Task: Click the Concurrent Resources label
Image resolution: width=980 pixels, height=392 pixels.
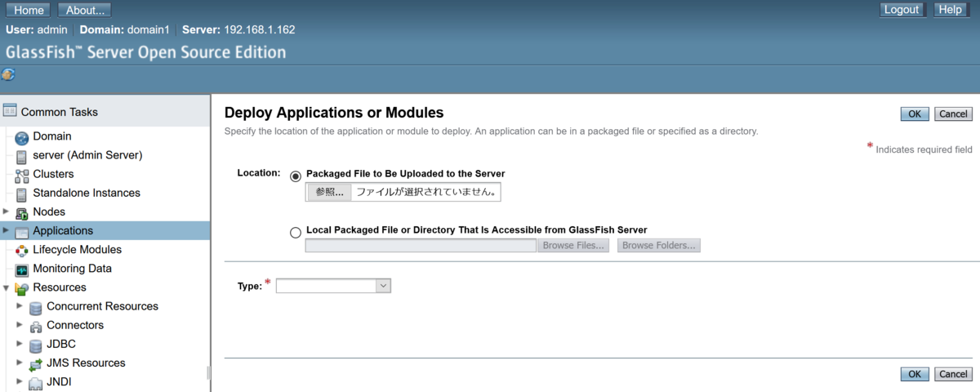Action: click(x=103, y=306)
